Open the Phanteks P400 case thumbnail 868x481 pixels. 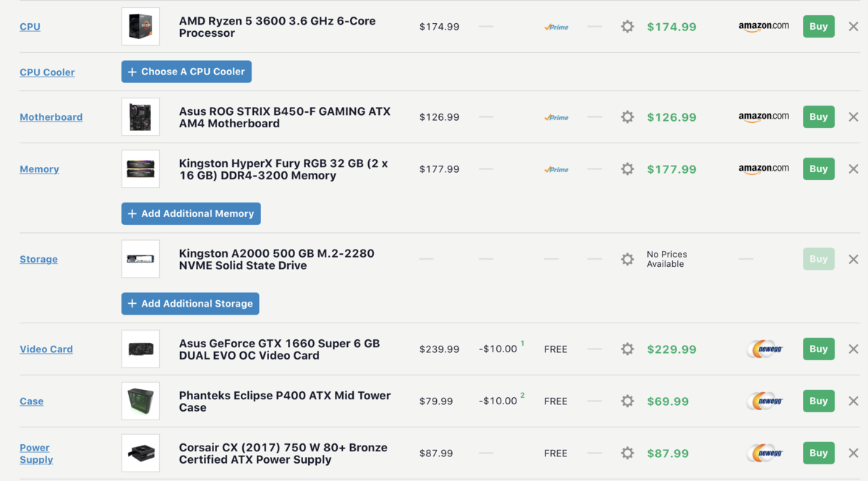pos(140,401)
